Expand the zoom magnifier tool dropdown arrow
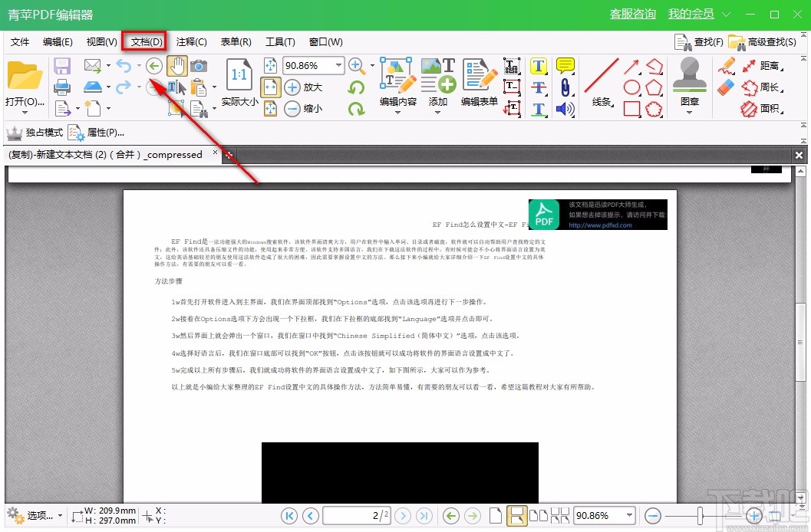This screenshot has height=532, width=811. click(372, 66)
